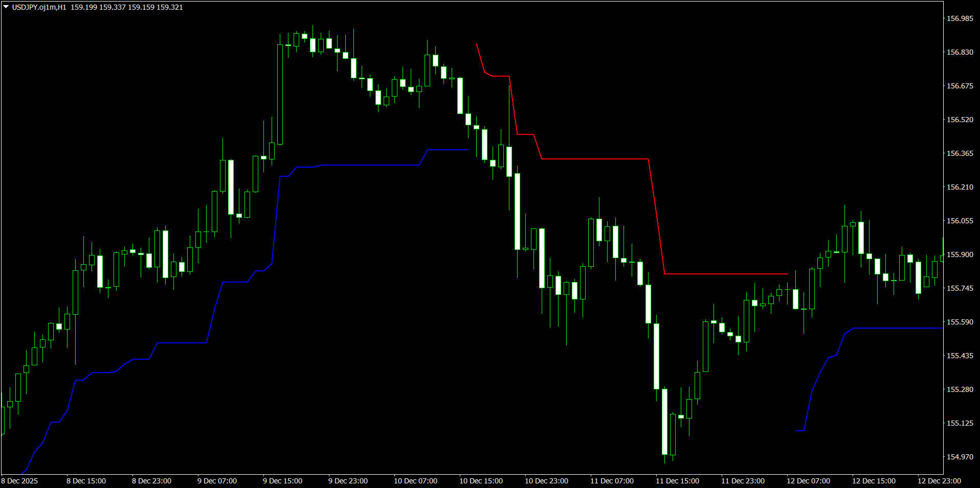Click the 9 Dec 15:00 time label
This screenshot has width=980, height=488.
(282, 481)
